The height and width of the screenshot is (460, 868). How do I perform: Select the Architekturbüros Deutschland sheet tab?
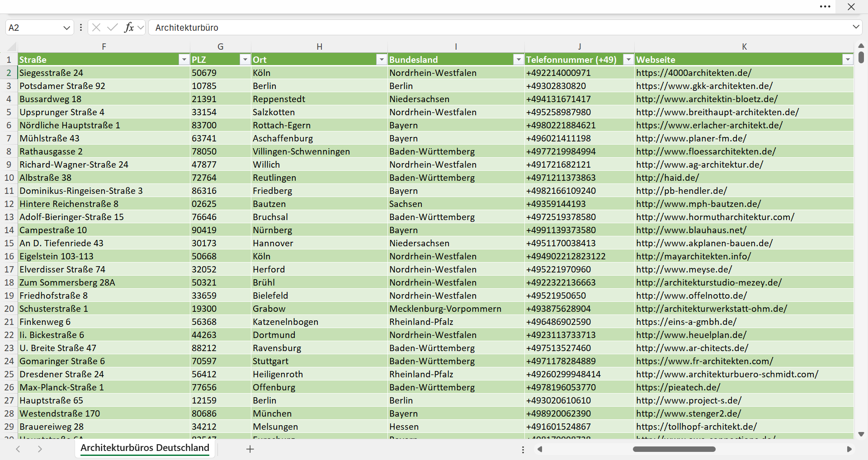click(145, 448)
